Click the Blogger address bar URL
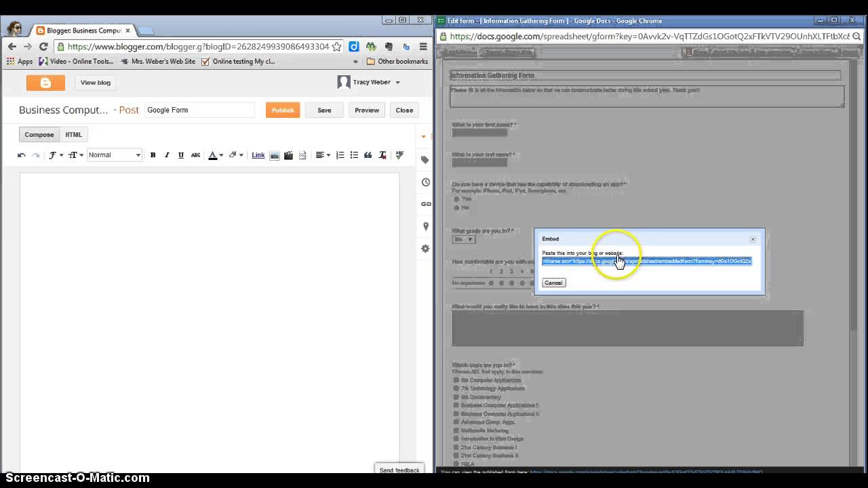This screenshot has height=488, width=868. (197, 47)
